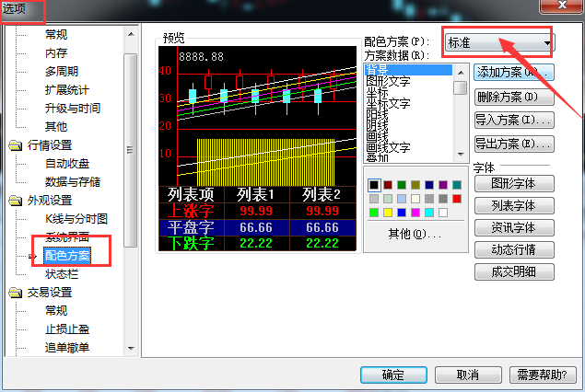This screenshot has height=392, width=585.
Task: Select 自动收盘 in the options tree
Action: [67, 164]
